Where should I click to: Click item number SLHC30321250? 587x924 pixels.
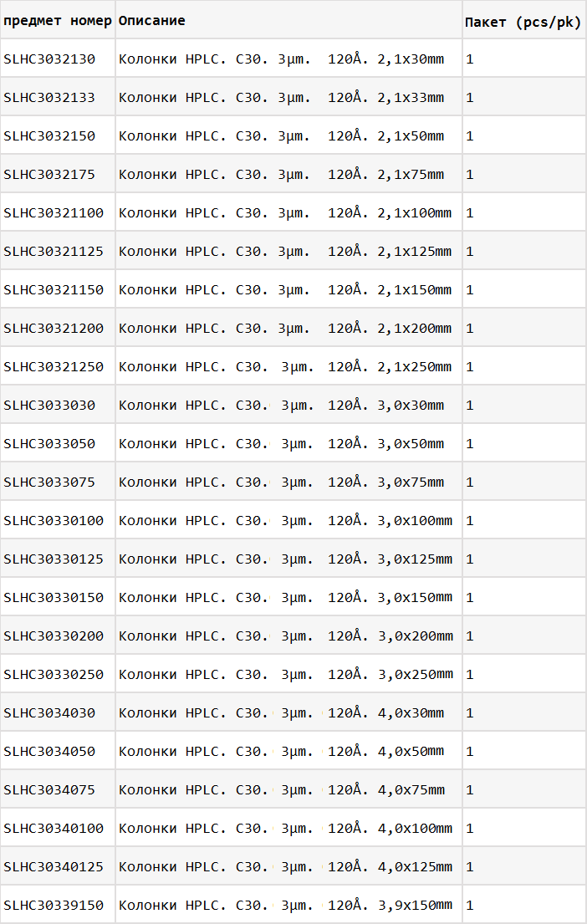coord(54,366)
